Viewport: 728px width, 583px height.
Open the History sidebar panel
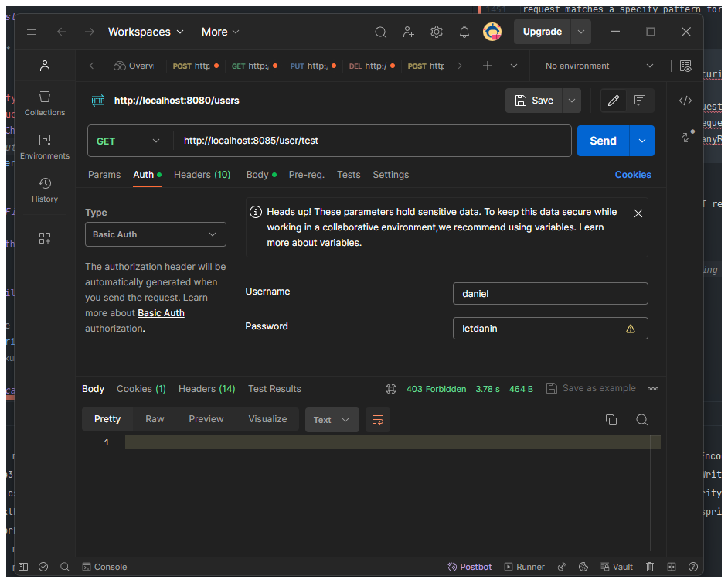(x=45, y=189)
